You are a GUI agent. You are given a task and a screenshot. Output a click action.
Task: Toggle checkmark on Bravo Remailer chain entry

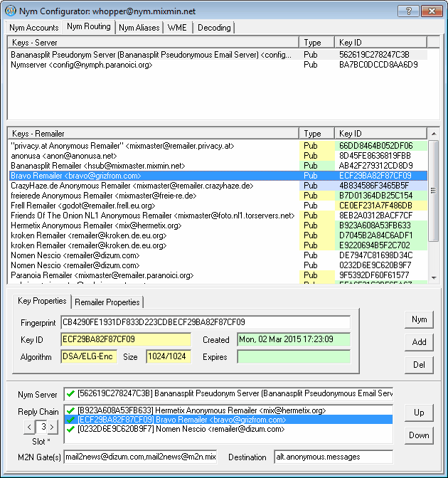[x=69, y=420]
